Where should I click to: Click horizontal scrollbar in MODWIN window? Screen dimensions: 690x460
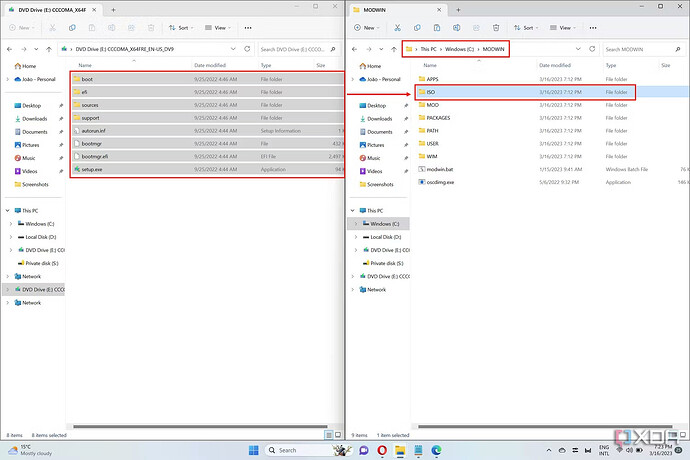click(x=545, y=426)
